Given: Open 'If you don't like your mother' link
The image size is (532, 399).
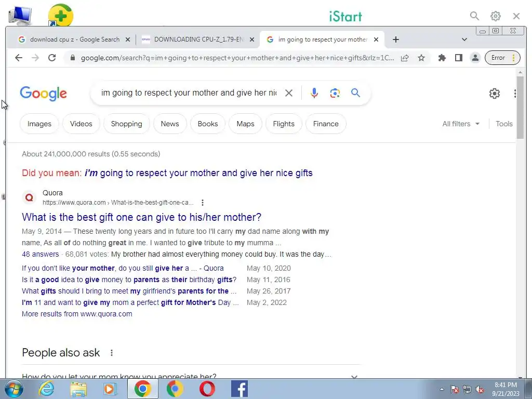Looking at the screenshot, I should tap(123, 269).
